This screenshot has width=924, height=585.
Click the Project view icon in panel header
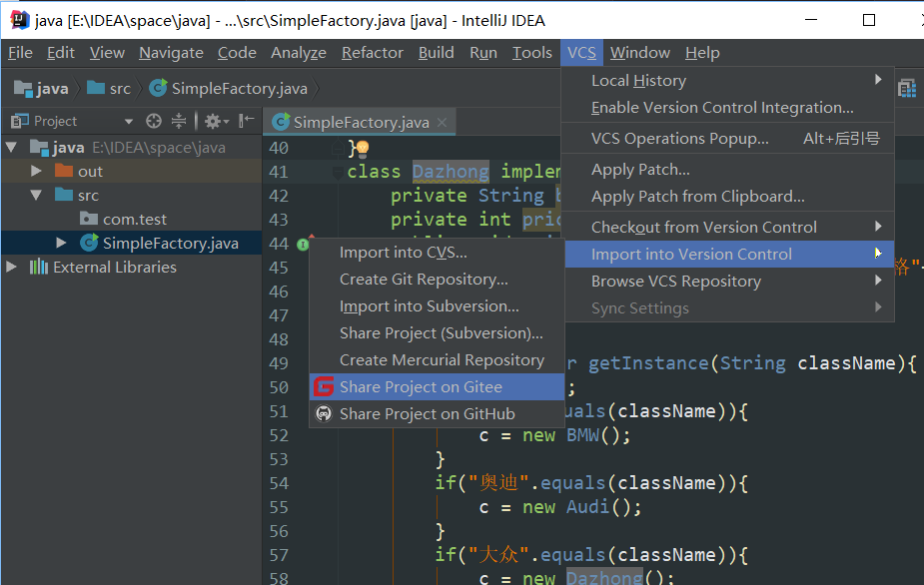coord(20,122)
